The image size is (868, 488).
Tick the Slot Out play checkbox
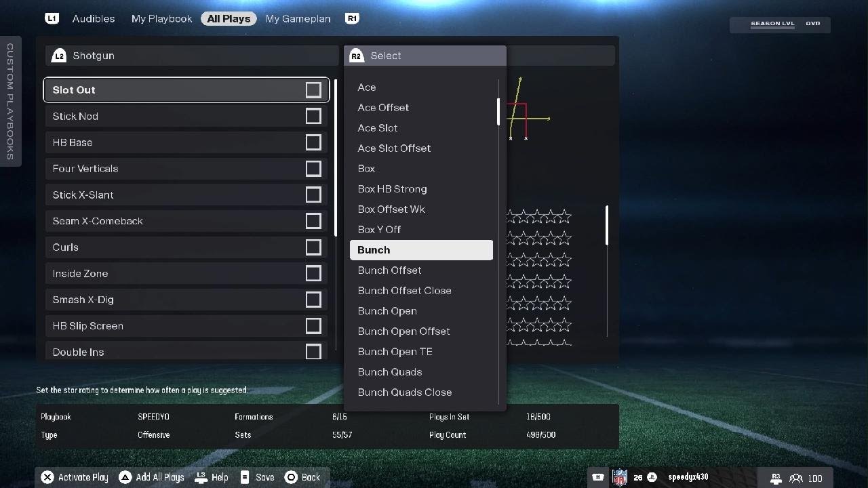[313, 89]
